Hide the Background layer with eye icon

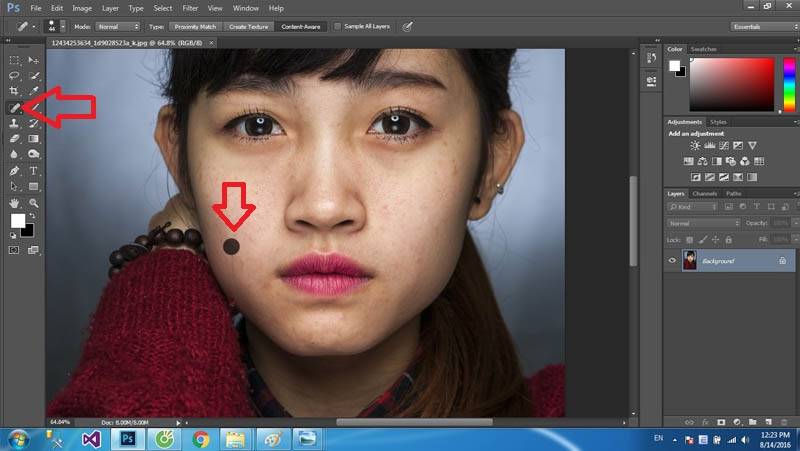(x=672, y=261)
